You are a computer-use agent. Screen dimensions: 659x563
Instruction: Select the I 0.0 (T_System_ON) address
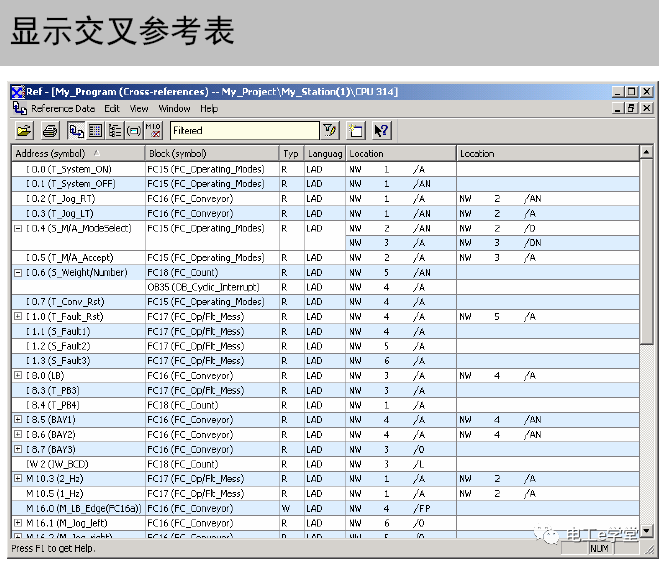[69, 169]
